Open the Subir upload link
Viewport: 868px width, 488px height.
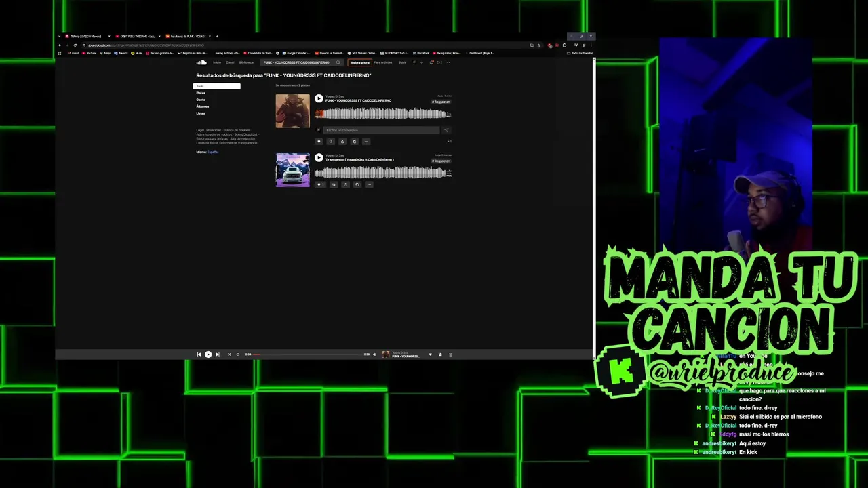point(402,62)
